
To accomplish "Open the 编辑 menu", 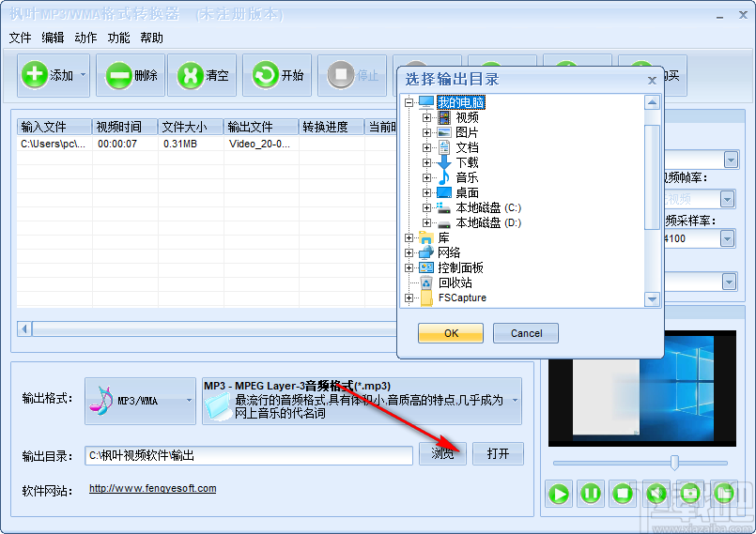I will pos(53,38).
